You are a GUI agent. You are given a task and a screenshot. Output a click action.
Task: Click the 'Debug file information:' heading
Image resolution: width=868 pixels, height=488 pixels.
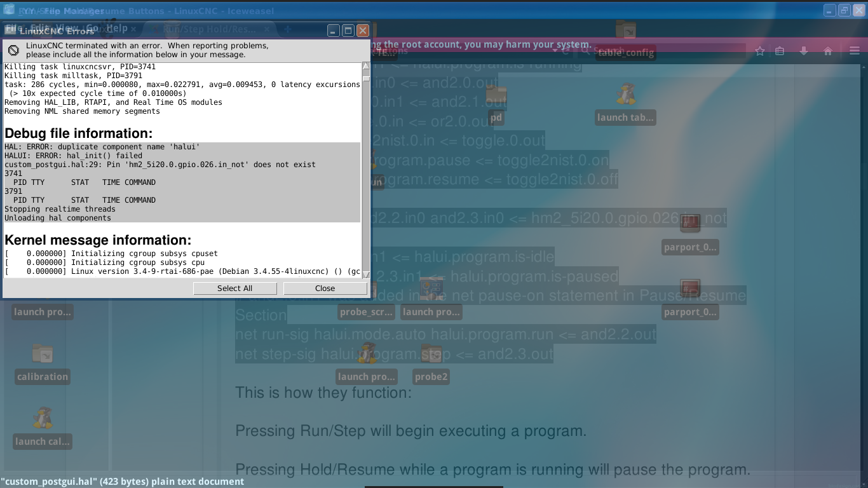[79, 133]
